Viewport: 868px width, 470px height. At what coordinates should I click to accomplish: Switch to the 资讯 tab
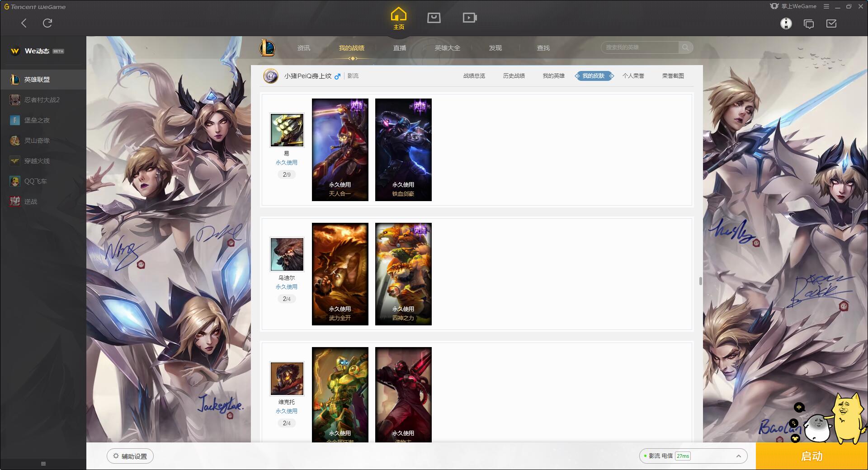(304, 48)
